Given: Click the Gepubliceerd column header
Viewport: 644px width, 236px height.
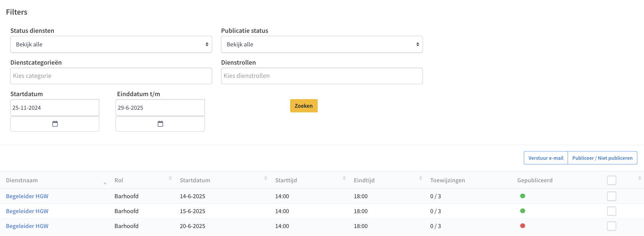Looking at the screenshot, I should (x=535, y=180).
